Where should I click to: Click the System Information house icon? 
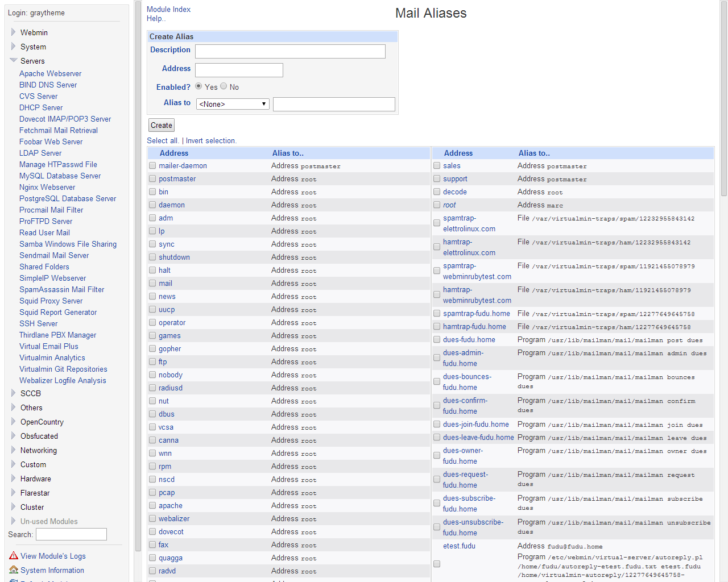tap(14, 570)
